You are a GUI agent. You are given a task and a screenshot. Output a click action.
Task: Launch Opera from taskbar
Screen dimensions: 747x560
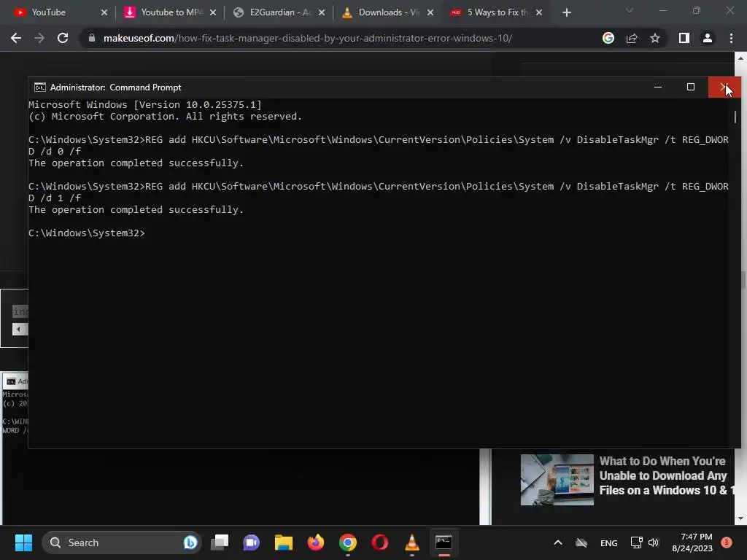(379, 542)
